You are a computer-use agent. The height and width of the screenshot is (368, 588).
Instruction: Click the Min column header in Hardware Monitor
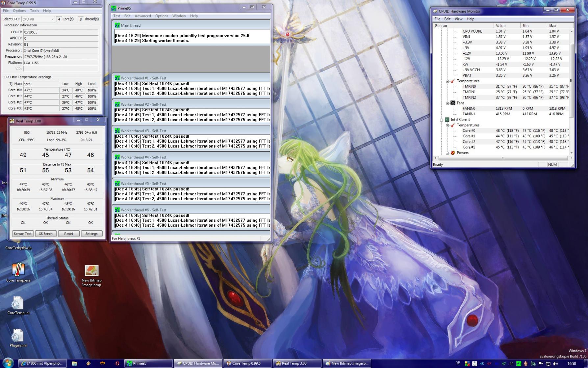coord(533,25)
